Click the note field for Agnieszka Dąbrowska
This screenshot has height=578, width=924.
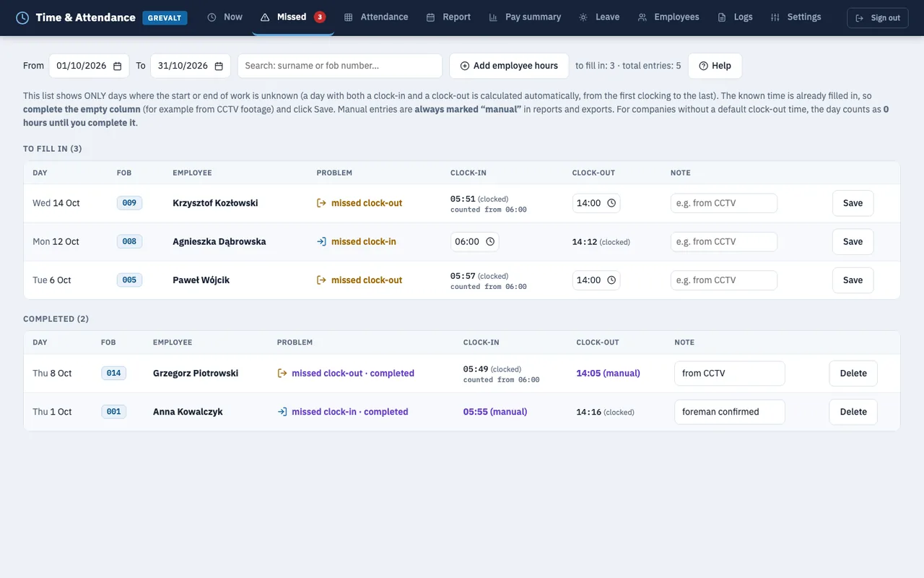click(724, 242)
